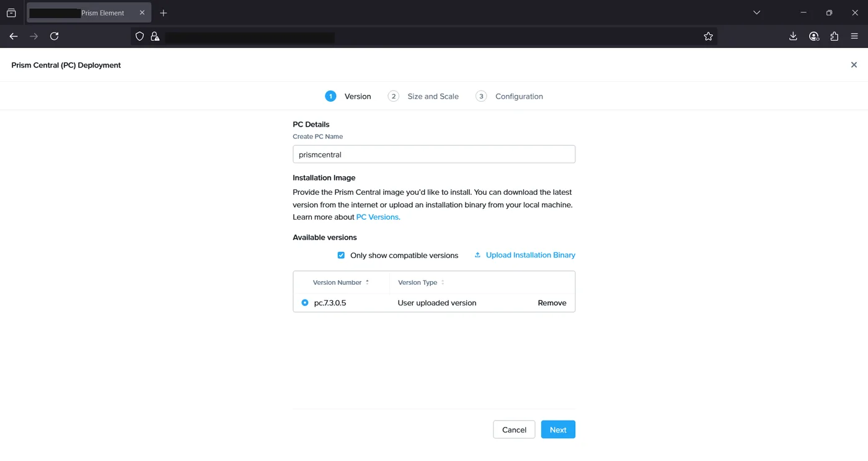
Task: Close the Prism Central Deployment dialog
Action: 854,65
